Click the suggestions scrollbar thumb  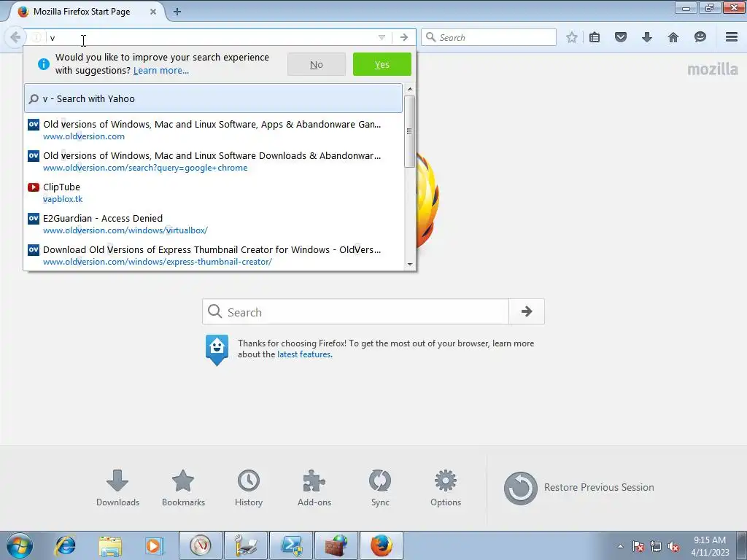click(x=409, y=131)
